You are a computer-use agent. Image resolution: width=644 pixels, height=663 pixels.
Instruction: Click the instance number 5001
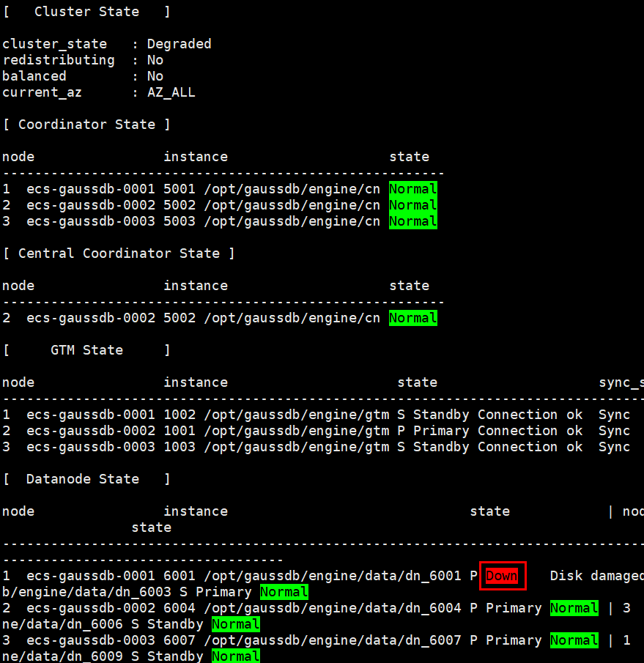click(179, 189)
